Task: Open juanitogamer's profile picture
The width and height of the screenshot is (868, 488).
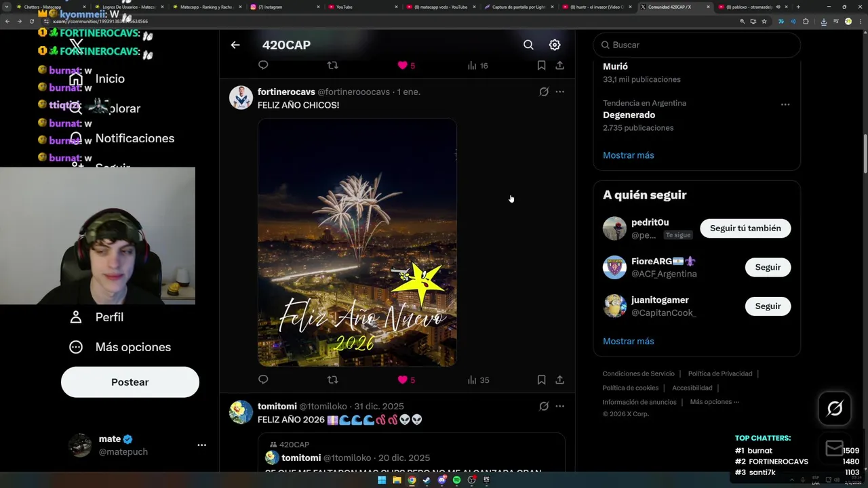Action: 614,306
